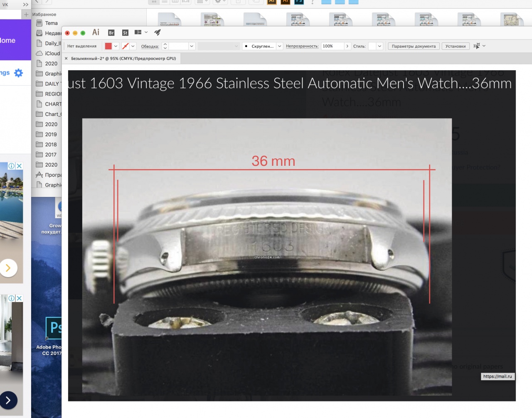Open Adobe Bridge via Br icon
Screen dimensions: 532x418
pos(111,33)
